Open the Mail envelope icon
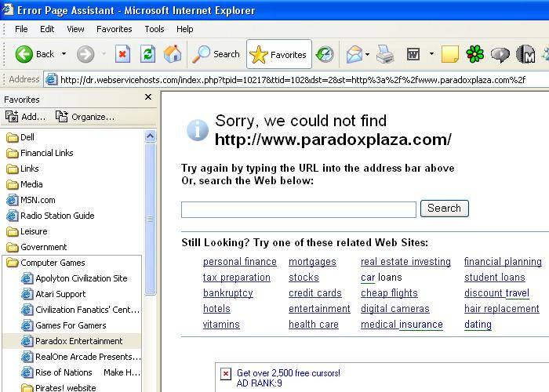The image size is (549, 392). click(x=354, y=54)
